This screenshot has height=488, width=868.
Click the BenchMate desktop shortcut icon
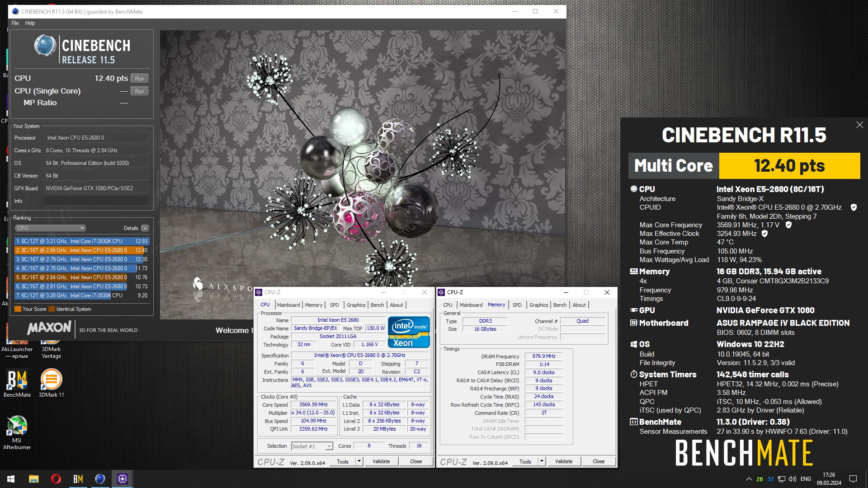(x=17, y=383)
